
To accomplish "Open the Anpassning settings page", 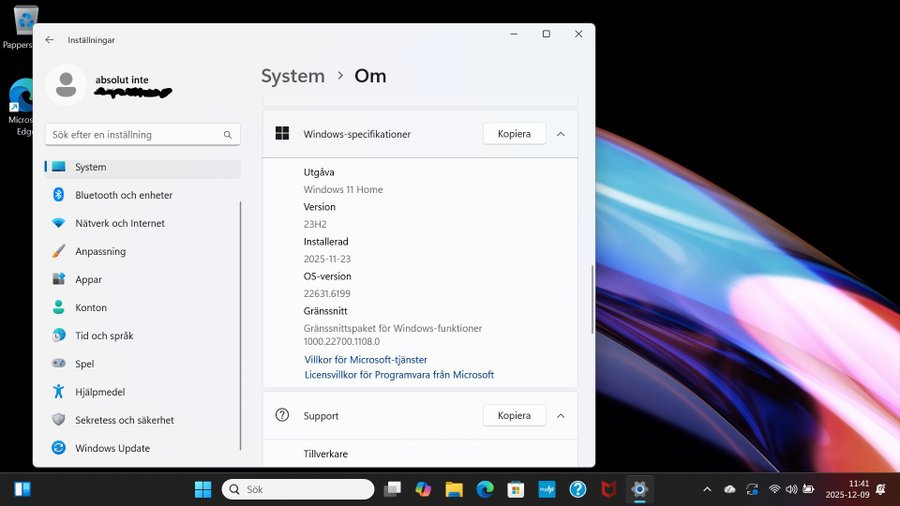I will [100, 251].
